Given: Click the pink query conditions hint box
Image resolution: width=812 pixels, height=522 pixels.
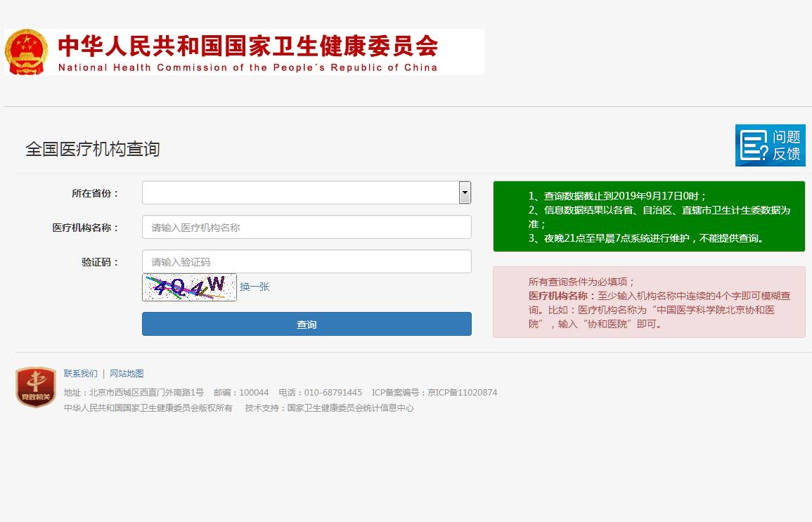Looking at the screenshot, I should click(649, 302).
